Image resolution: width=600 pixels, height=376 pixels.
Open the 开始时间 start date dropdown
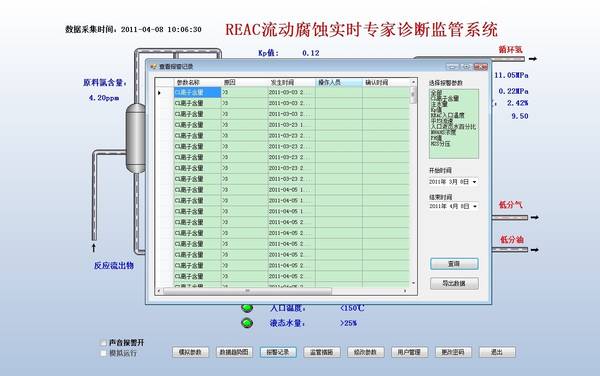[x=474, y=182]
